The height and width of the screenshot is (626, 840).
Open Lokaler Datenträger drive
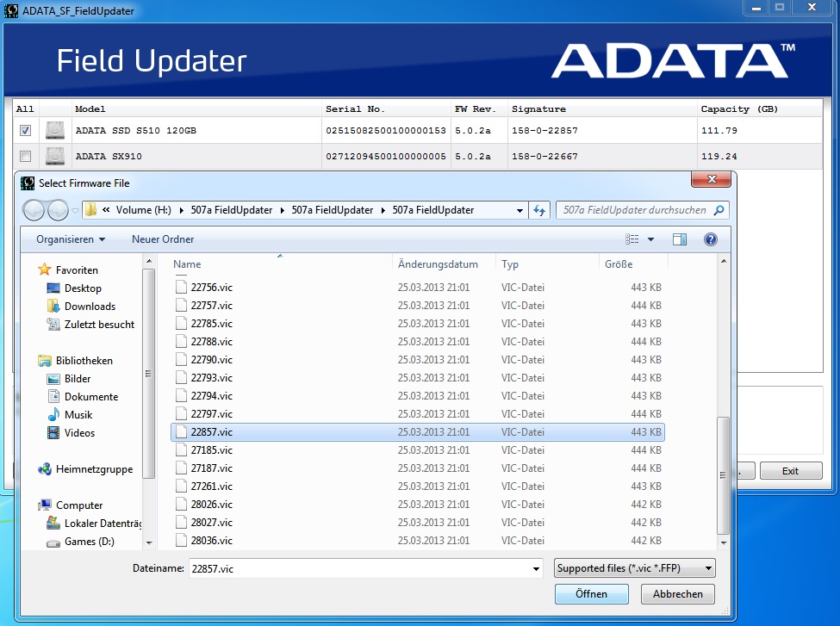click(x=94, y=524)
